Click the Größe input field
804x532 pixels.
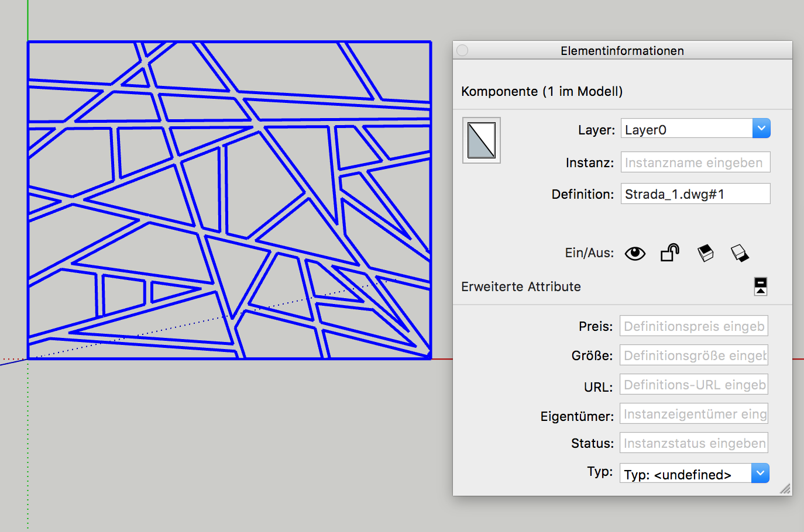pos(693,355)
